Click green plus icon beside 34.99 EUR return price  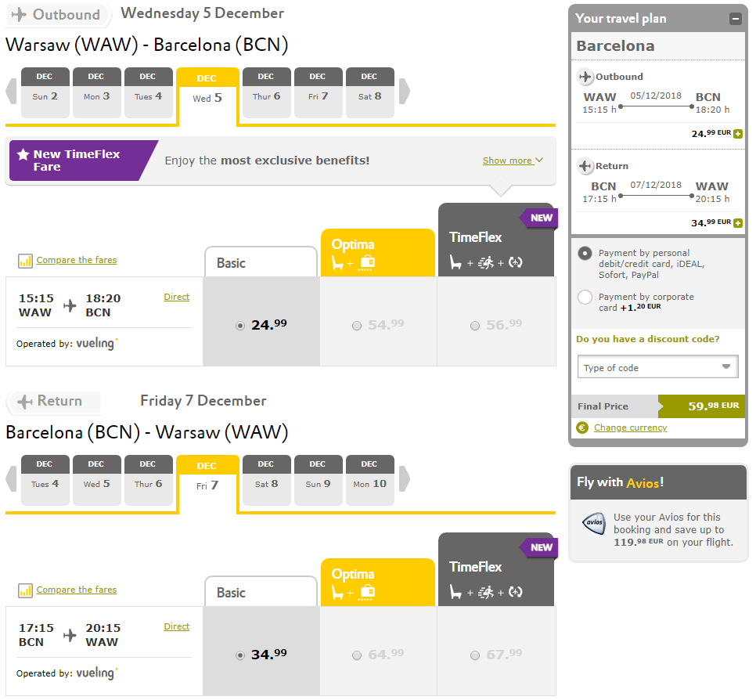738,223
